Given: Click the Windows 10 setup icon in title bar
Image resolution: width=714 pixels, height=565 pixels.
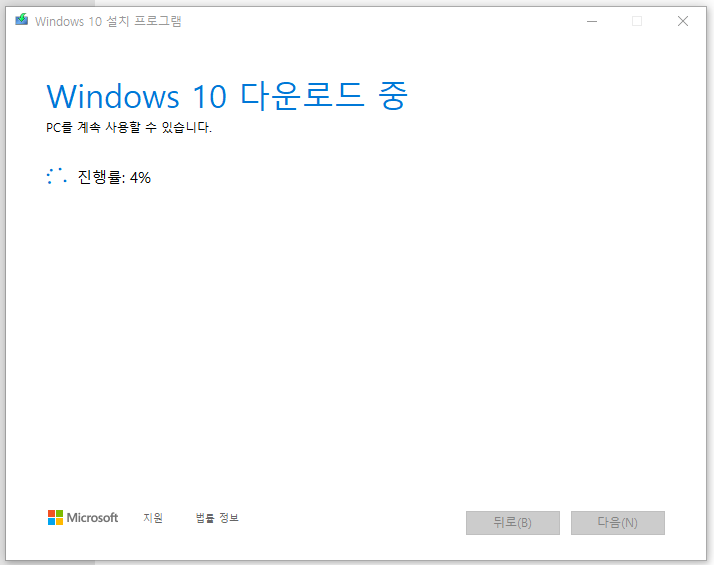Looking at the screenshot, I should tap(21, 20).
